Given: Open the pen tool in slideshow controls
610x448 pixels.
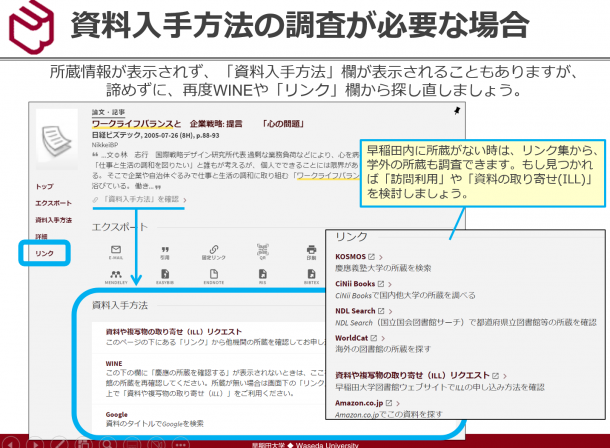Looking at the screenshot, I should point(59,444).
